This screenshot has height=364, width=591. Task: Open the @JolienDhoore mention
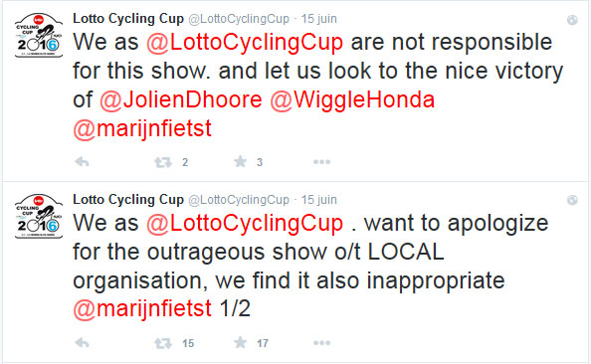point(180,99)
